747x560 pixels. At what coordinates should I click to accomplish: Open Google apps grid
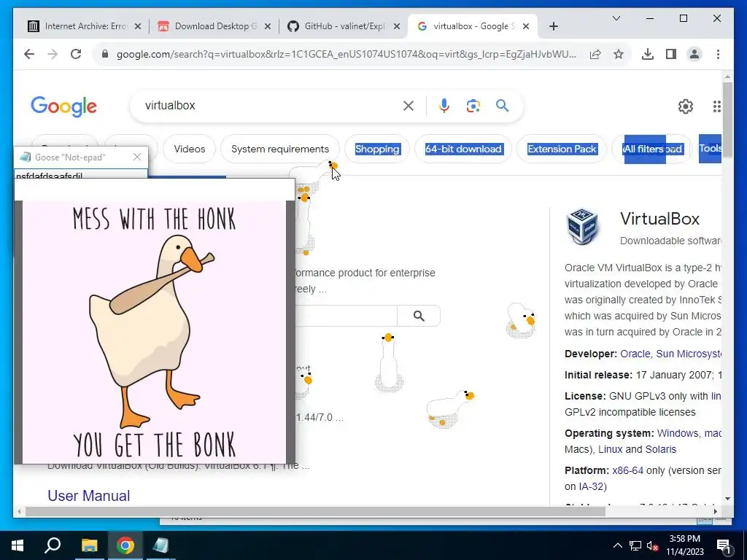[716, 106]
